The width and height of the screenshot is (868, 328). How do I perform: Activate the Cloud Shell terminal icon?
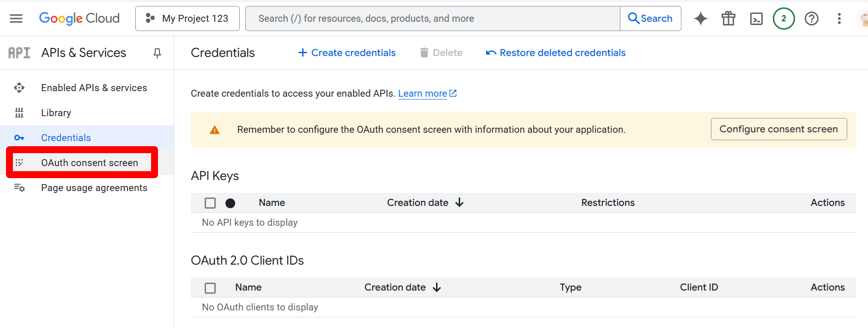(756, 19)
